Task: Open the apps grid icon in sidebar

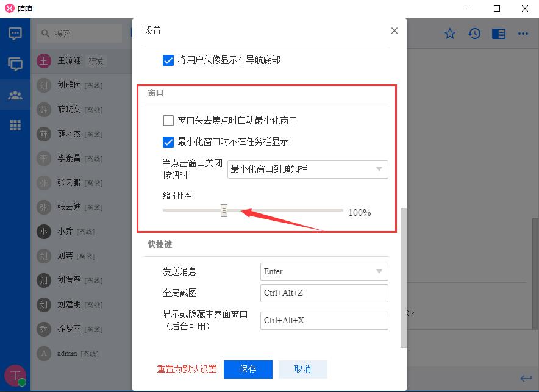Action: tap(15, 126)
